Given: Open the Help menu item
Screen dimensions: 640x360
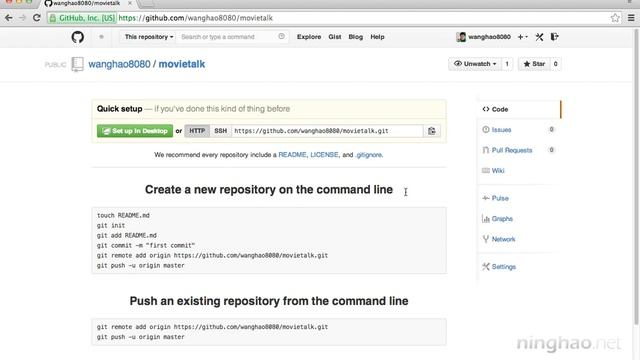Looking at the screenshot, I should click(377, 37).
